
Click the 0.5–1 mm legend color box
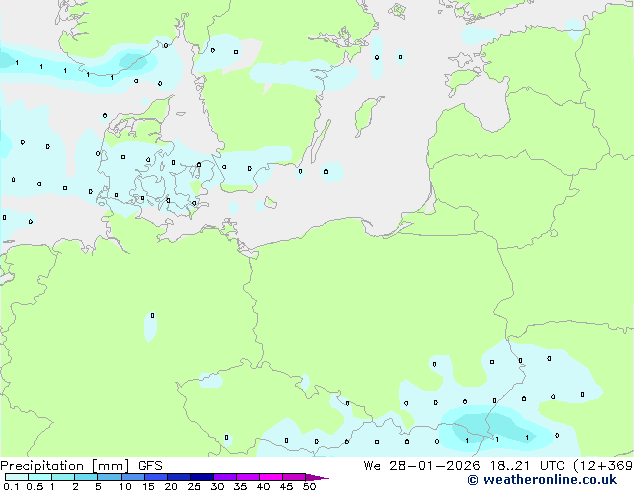40,477
